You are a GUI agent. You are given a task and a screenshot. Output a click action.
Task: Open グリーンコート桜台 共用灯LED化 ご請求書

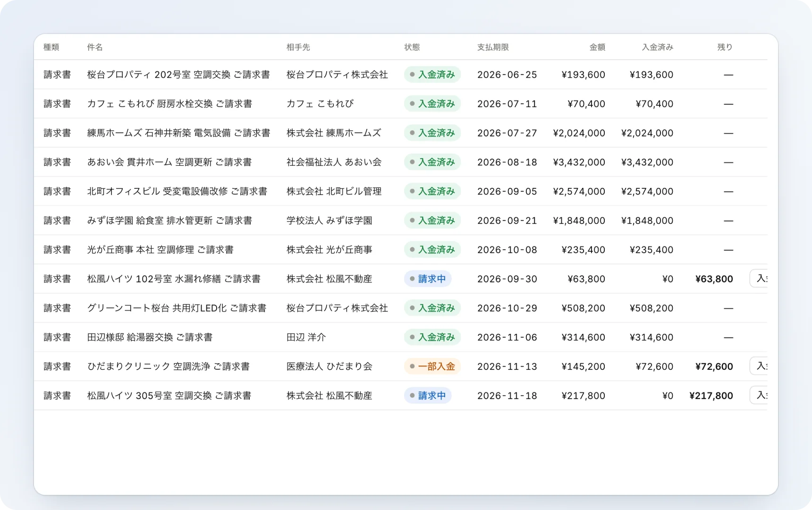pyautogui.click(x=177, y=308)
